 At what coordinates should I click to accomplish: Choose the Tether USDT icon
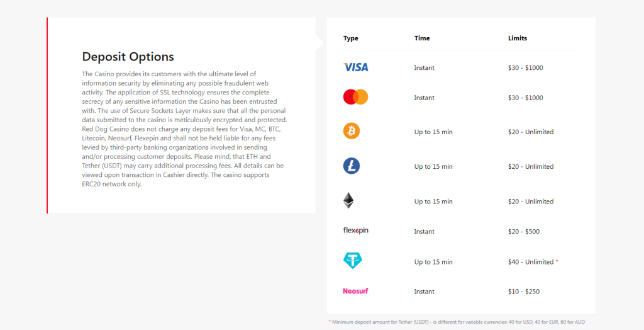click(x=353, y=261)
